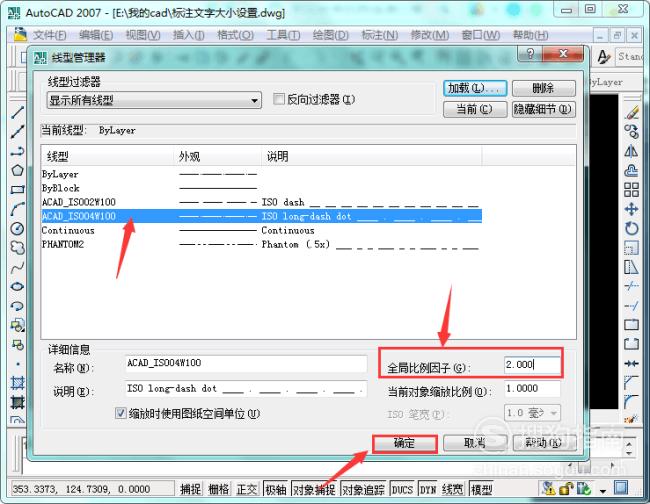
Task: Click the 全局比例因子 input field
Action: (532, 365)
